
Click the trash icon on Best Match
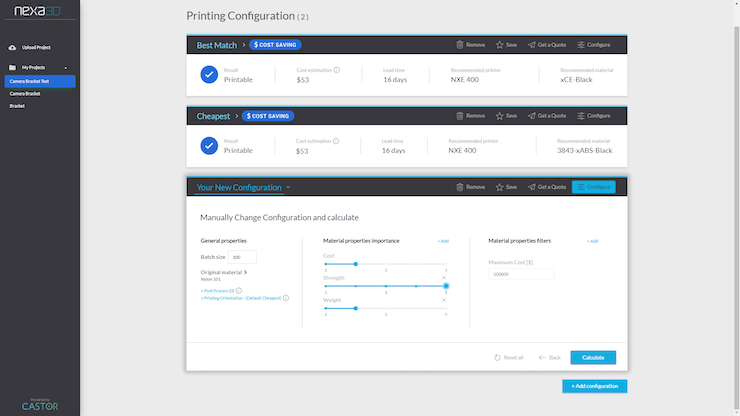point(460,45)
